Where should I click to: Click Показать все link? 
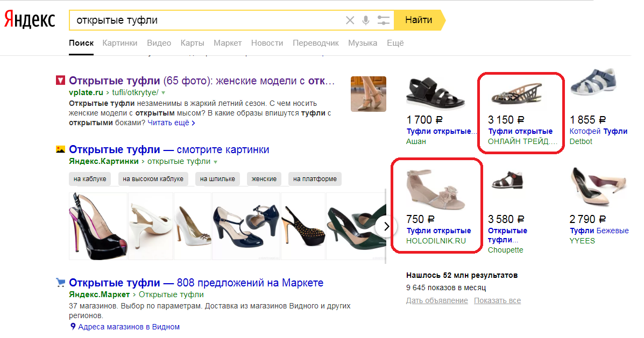click(x=497, y=300)
